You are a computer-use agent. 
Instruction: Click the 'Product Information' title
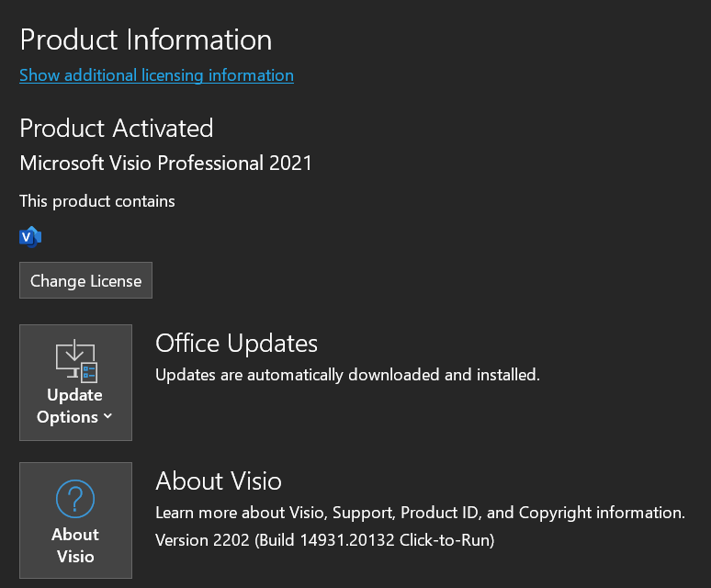[x=146, y=40]
